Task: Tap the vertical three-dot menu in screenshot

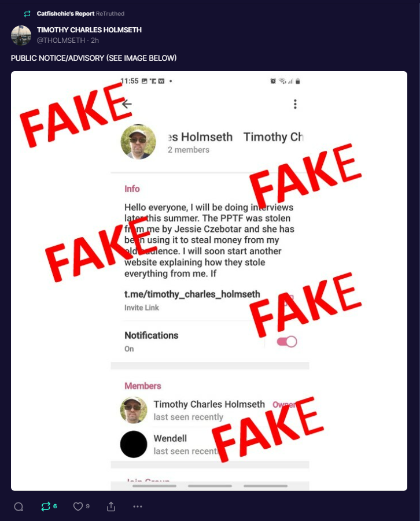Action: pos(295,104)
